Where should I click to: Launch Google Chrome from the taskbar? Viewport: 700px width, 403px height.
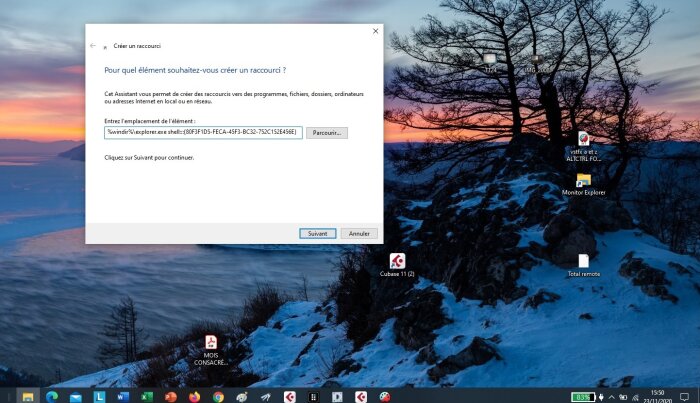218,397
